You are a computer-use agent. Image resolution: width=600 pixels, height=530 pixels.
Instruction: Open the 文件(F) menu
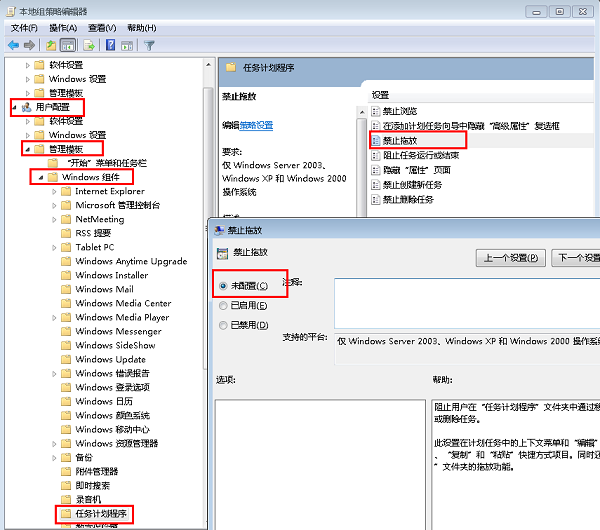pos(24,28)
